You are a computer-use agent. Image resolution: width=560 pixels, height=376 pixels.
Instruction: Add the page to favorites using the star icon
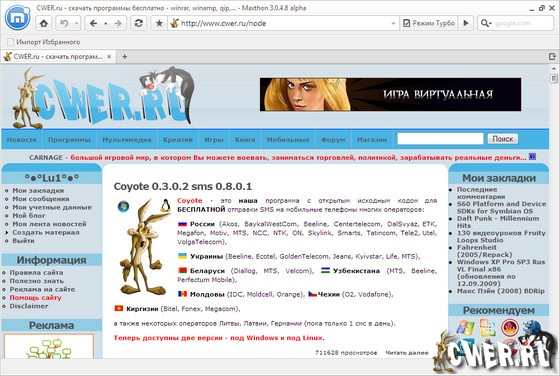click(x=159, y=24)
